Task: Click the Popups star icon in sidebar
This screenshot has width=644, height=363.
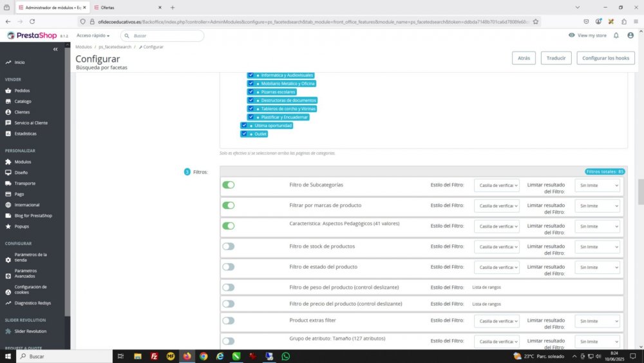Action: click(8, 226)
